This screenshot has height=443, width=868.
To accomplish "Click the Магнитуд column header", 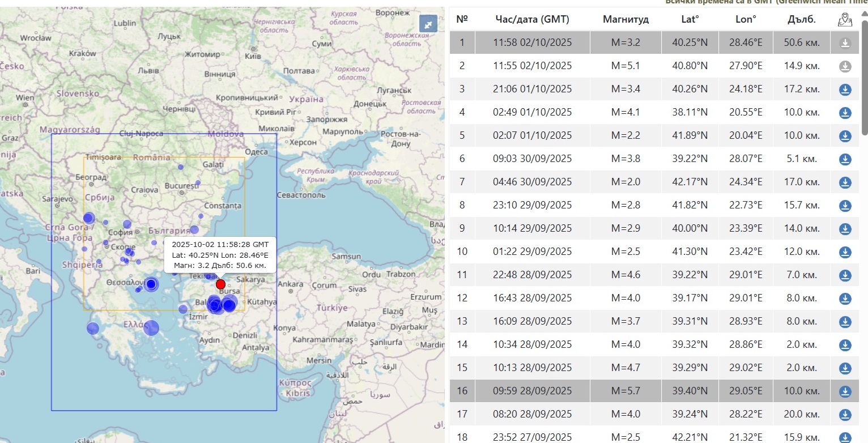I will click(x=626, y=20).
